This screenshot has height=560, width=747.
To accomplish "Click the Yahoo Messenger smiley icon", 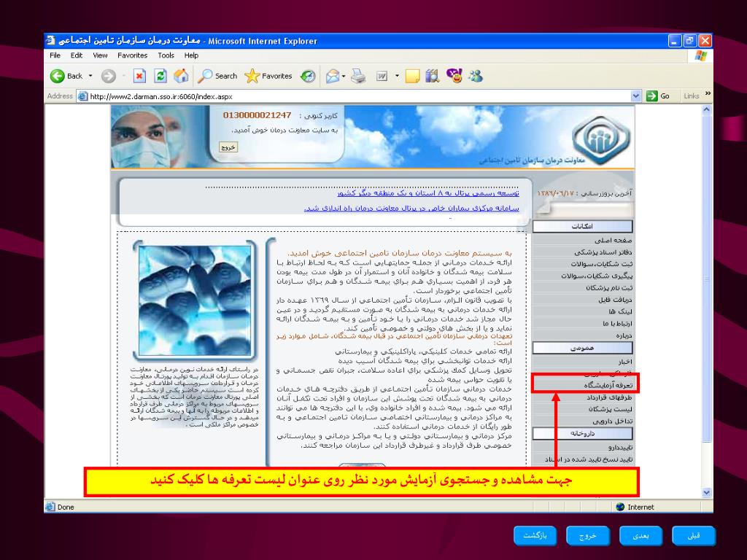I will point(454,76).
